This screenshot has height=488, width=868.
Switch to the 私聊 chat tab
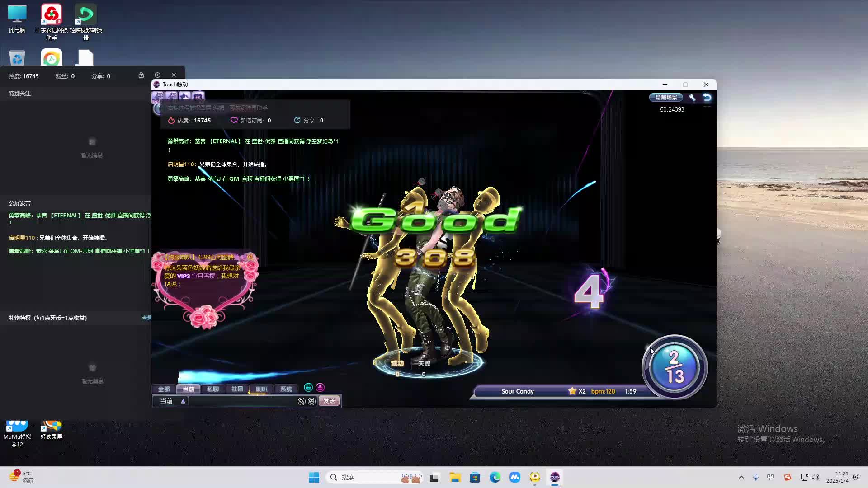coord(212,389)
